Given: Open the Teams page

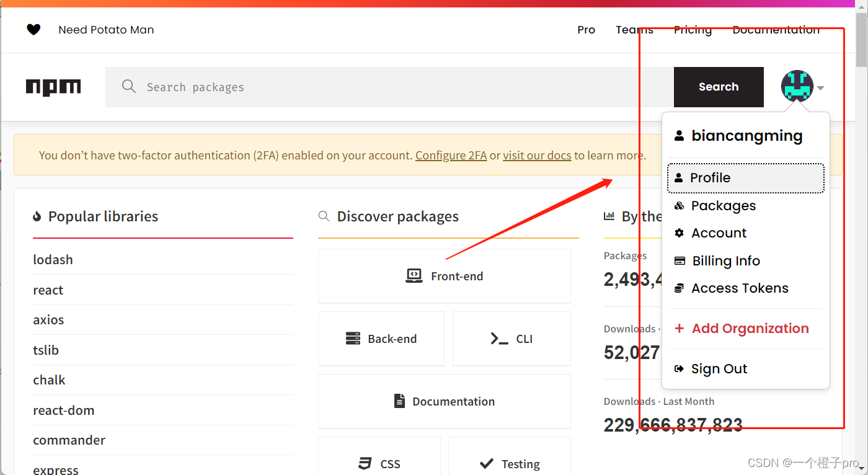Looking at the screenshot, I should click(x=634, y=30).
